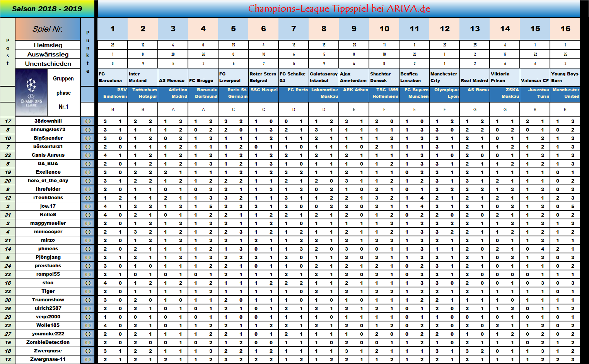Click player name 'minicooper'

pyautogui.click(x=48, y=232)
